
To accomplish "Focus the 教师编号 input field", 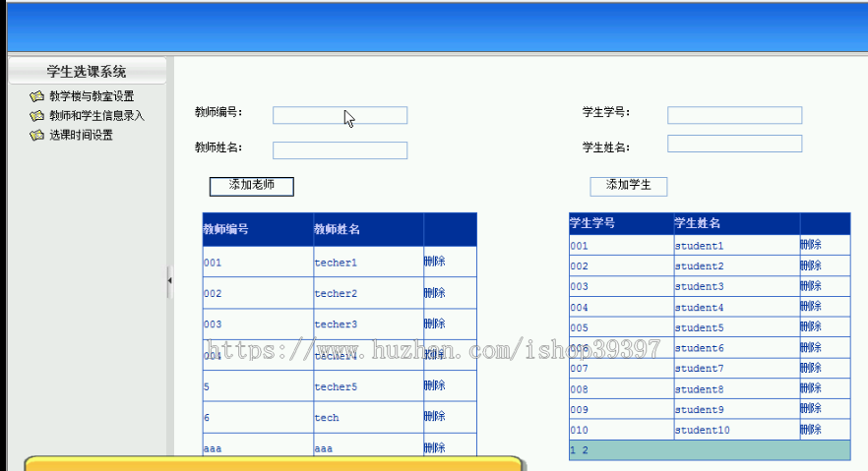I will (x=340, y=115).
